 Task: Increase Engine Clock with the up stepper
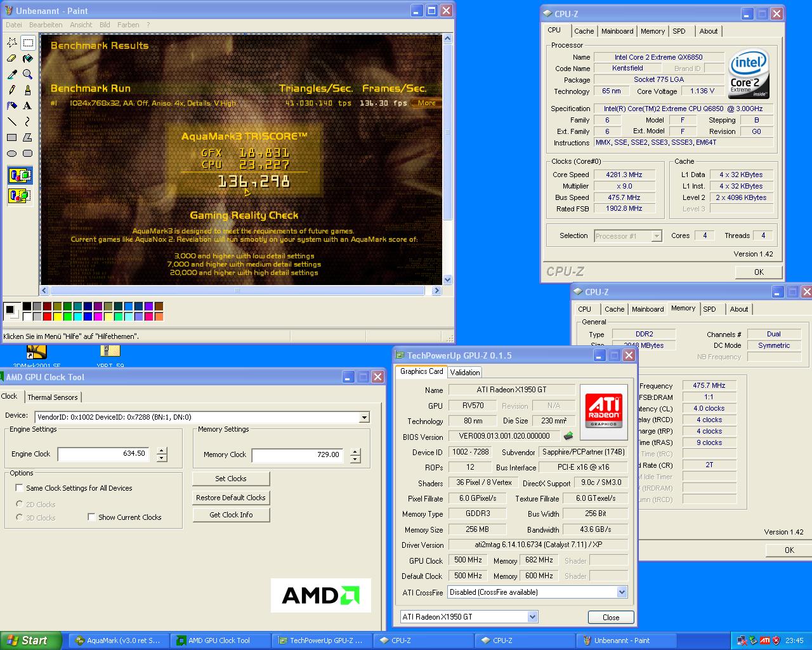tap(162, 451)
